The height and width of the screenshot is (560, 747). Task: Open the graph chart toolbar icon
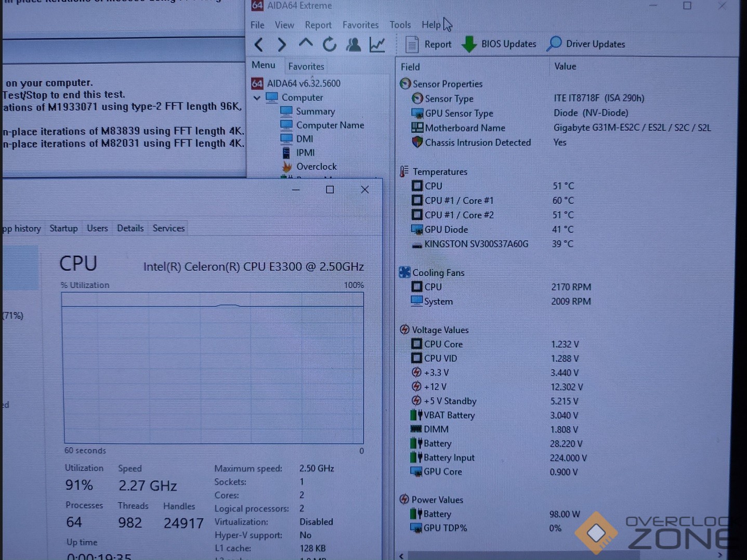tap(377, 45)
